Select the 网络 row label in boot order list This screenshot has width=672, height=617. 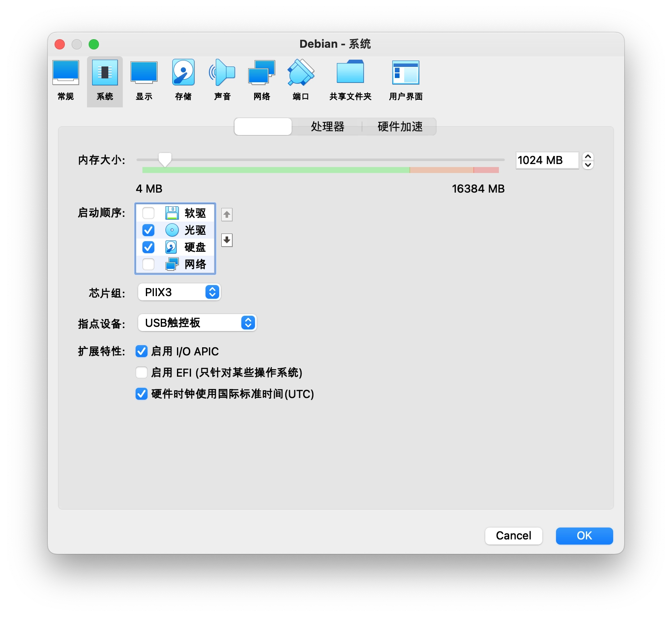coord(195,264)
